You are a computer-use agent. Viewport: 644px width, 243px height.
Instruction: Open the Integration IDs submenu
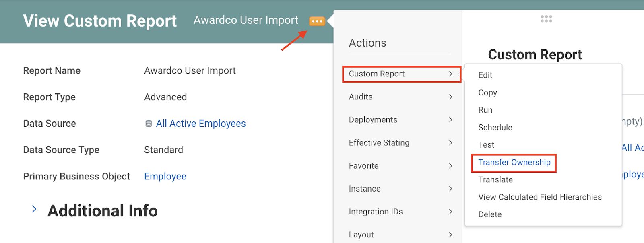400,212
